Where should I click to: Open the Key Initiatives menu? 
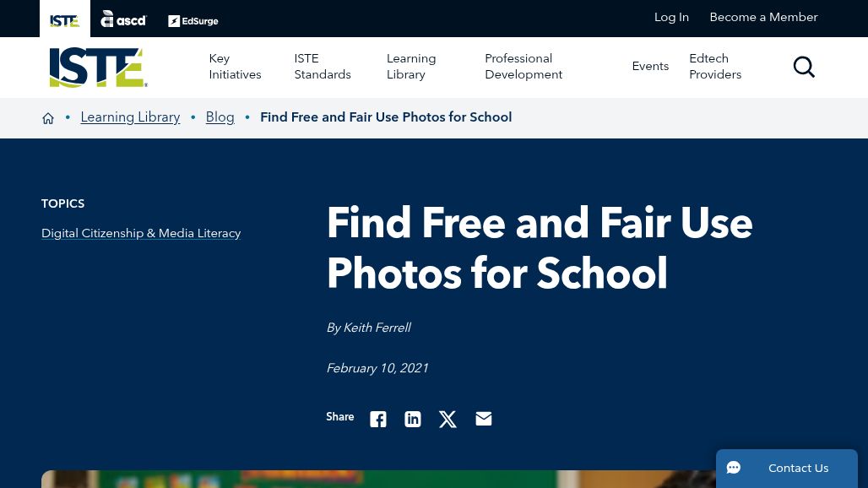pos(235,67)
